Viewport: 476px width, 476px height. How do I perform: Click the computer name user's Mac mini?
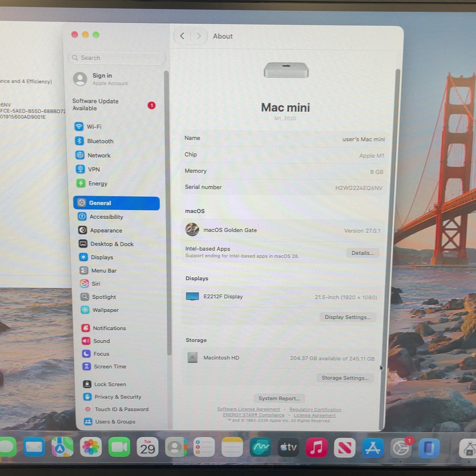(x=363, y=139)
